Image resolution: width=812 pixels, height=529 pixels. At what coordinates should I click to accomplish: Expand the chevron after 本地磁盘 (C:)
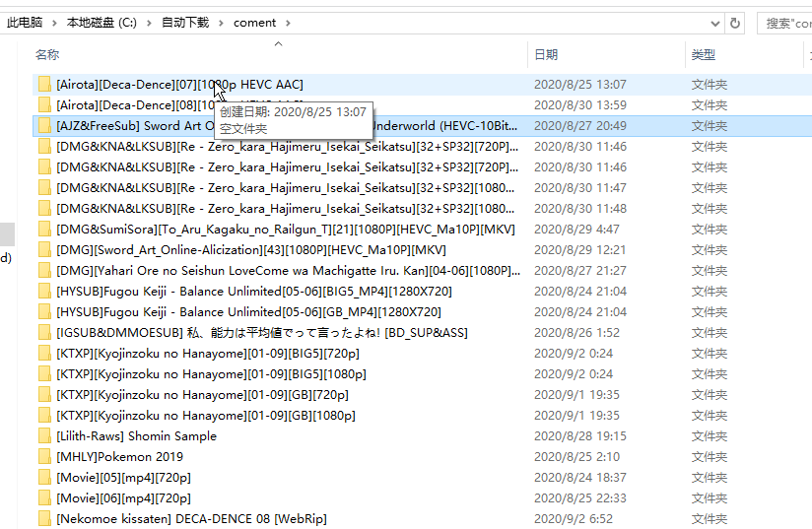149,23
